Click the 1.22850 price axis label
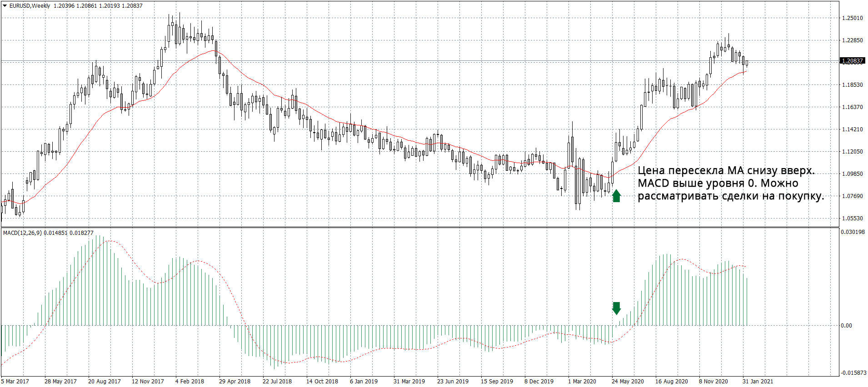This screenshot has height=387, width=868. click(x=852, y=40)
